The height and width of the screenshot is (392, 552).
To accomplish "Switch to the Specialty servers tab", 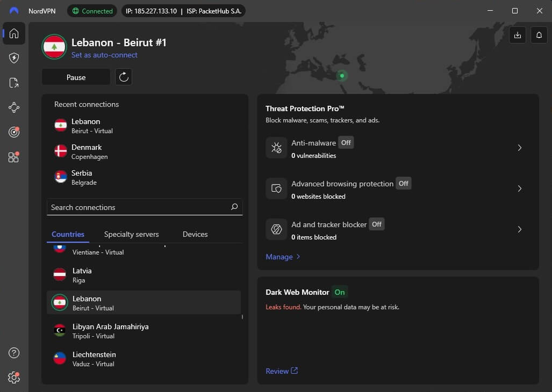I will pos(131,234).
